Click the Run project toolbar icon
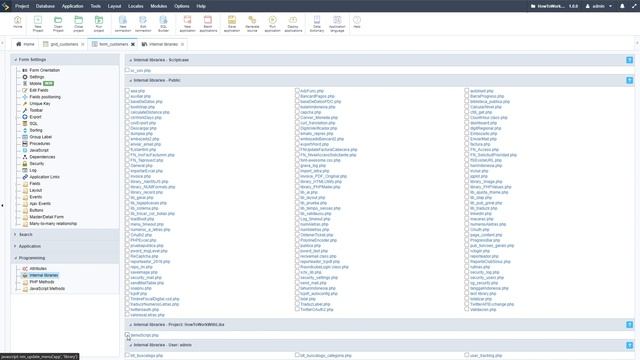Image resolution: width=640 pixels, height=360 pixels. tap(99, 24)
